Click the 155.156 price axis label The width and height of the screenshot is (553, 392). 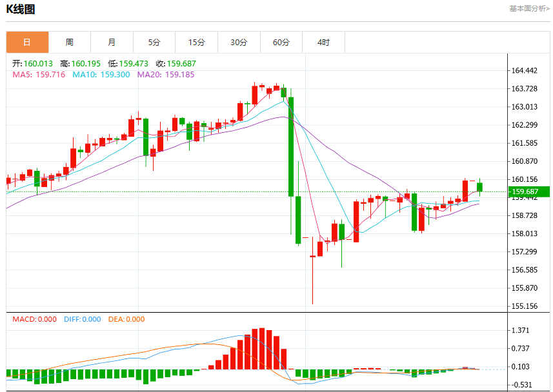pyautogui.click(x=525, y=306)
